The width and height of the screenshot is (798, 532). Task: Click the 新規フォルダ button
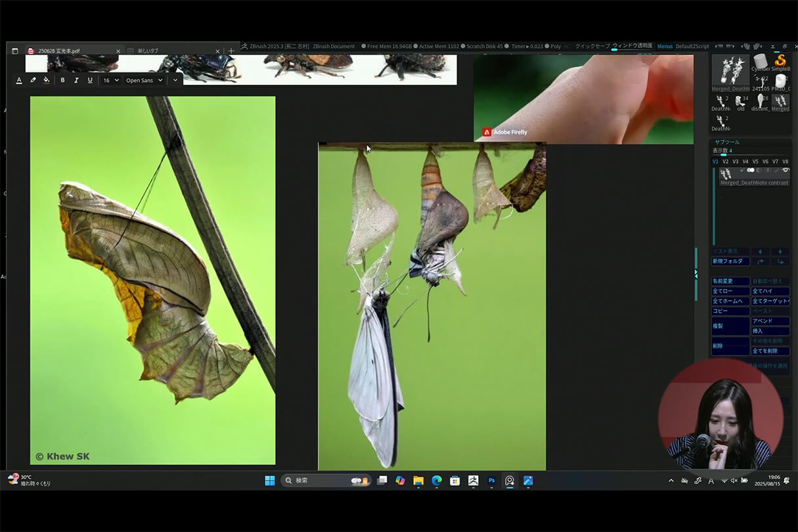730,261
